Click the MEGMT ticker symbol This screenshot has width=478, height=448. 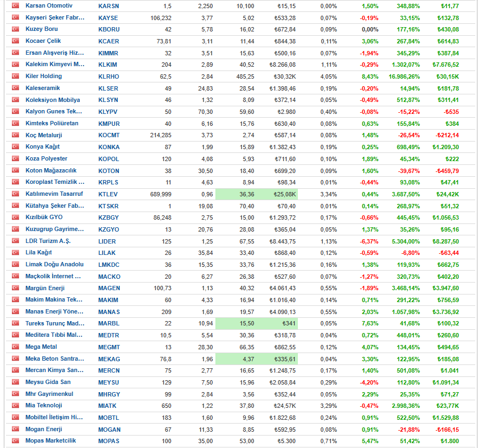(109, 348)
